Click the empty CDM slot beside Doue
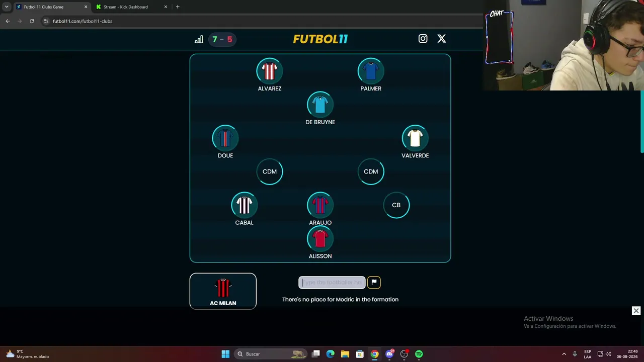Screen dimensions: 644x362 coord(270,171)
